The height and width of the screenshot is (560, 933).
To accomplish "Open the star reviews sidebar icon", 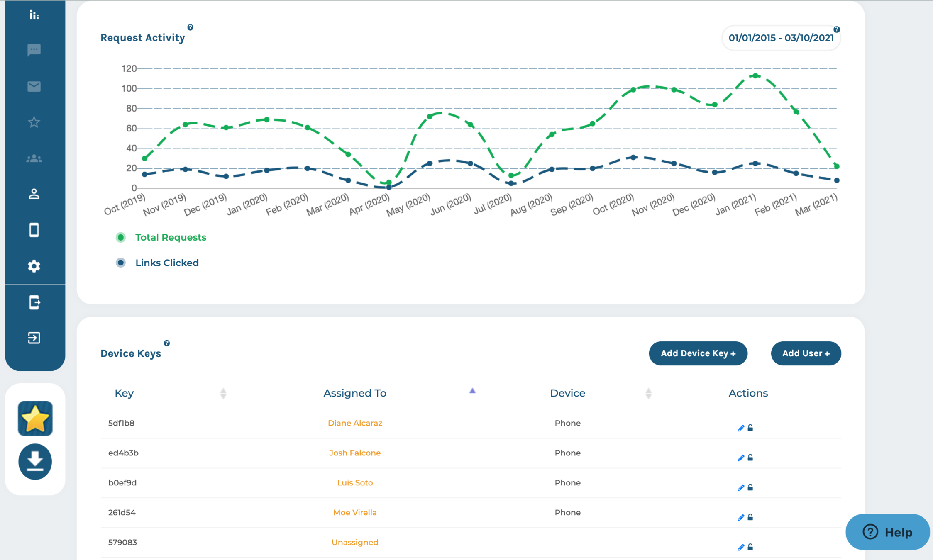I will click(34, 122).
